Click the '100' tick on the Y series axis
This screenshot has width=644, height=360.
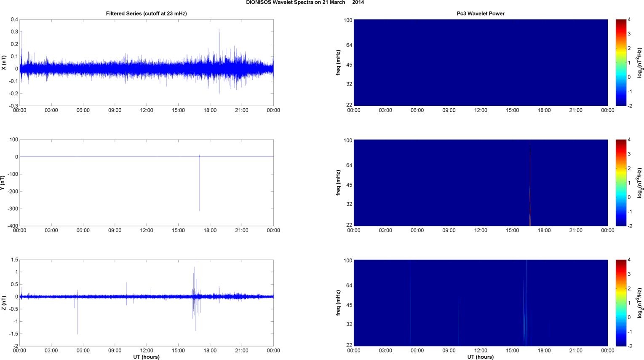pos(14,140)
